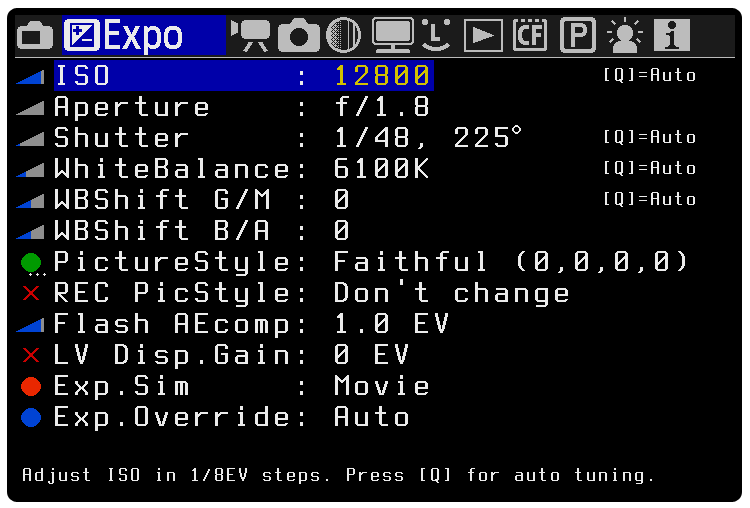Open the monitor Display tab icon
The height and width of the screenshot is (508, 750).
pos(391,36)
